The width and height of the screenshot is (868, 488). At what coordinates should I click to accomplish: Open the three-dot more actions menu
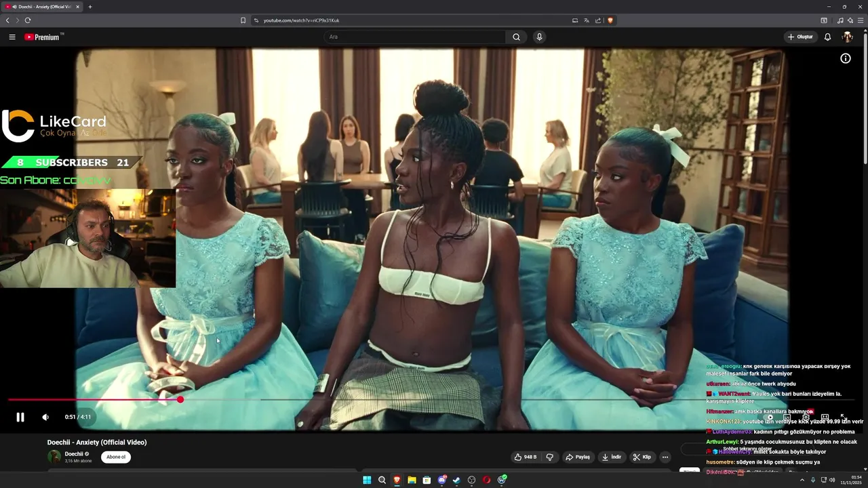[665, 457]
